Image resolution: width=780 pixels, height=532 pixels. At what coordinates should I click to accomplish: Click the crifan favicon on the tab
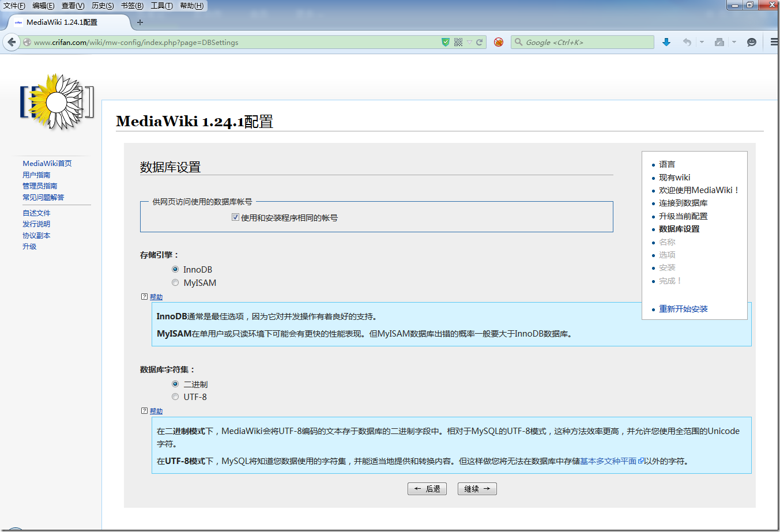click(x=18, y=22)
